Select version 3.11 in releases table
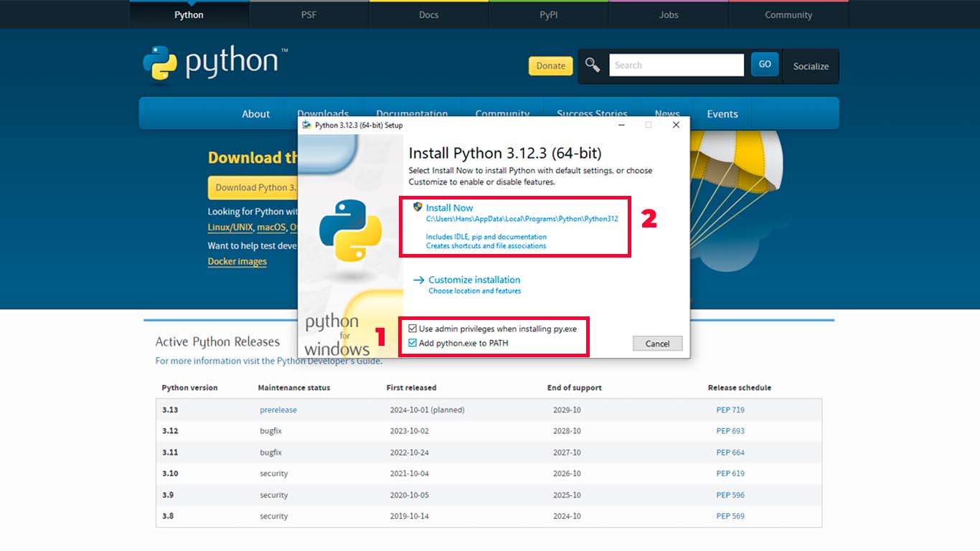Viewport: 980px width, 551px height. [x=170, y=453]
